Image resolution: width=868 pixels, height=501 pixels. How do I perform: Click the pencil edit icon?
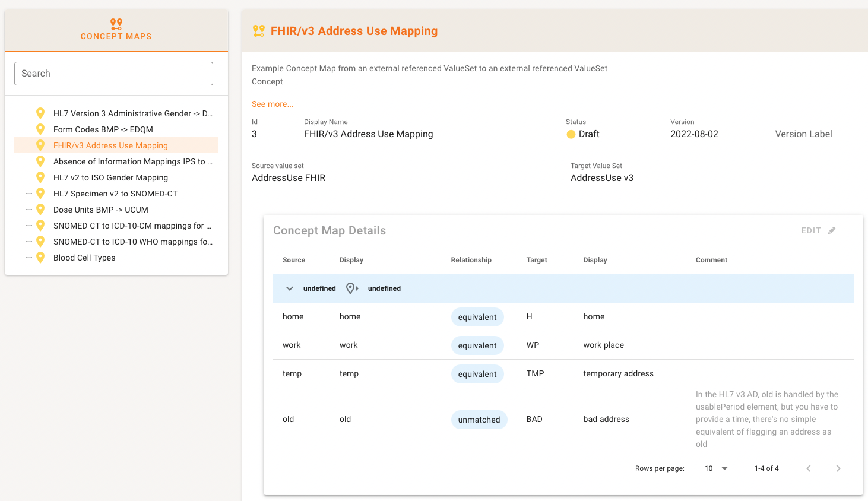[832, 230]
